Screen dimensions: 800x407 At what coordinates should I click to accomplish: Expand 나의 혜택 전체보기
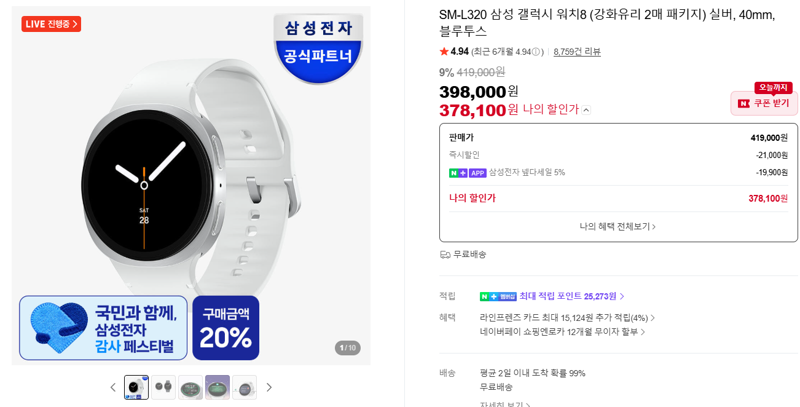coord(617,226)
